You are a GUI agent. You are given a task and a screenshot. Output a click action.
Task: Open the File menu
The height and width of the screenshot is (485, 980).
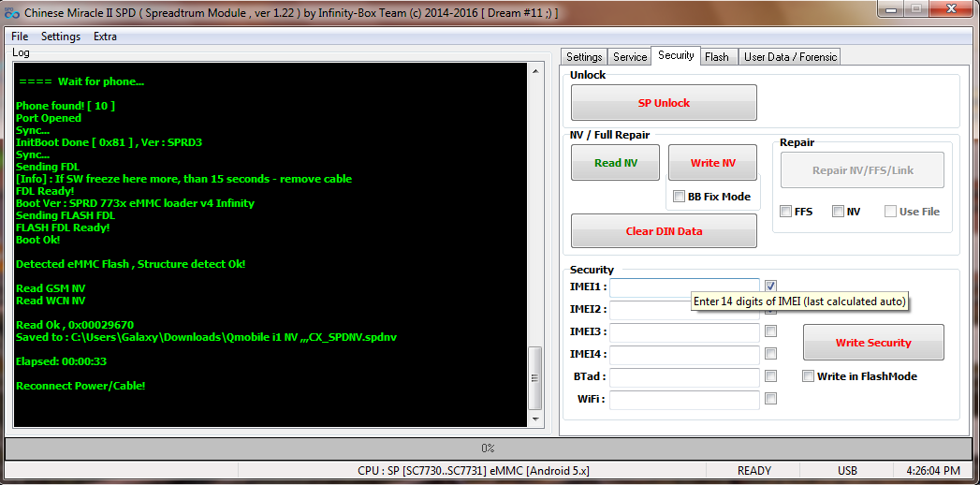[20, 37]
